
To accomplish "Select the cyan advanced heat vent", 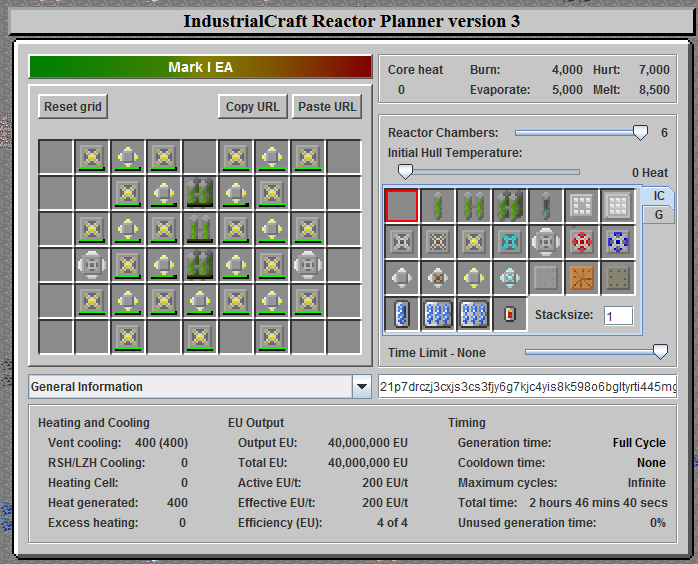I will (x=509, y=242).
